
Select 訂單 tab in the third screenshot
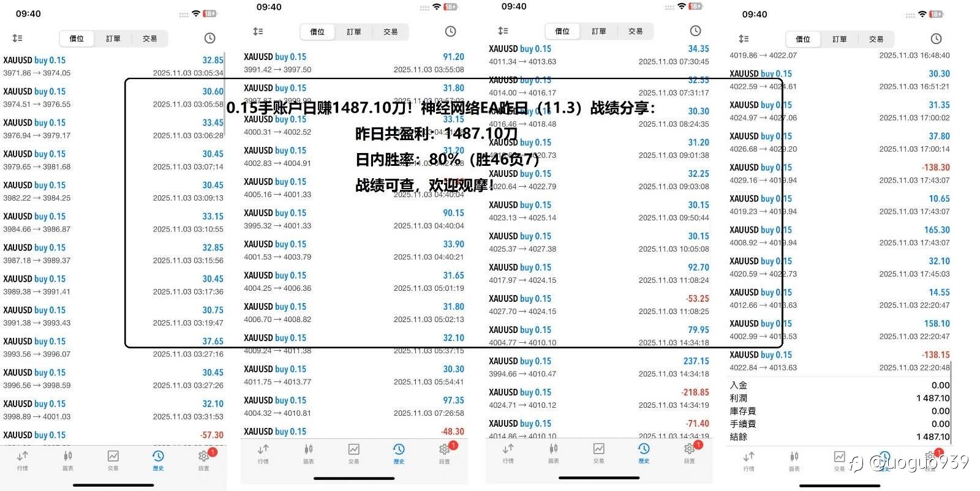(599, 31)
